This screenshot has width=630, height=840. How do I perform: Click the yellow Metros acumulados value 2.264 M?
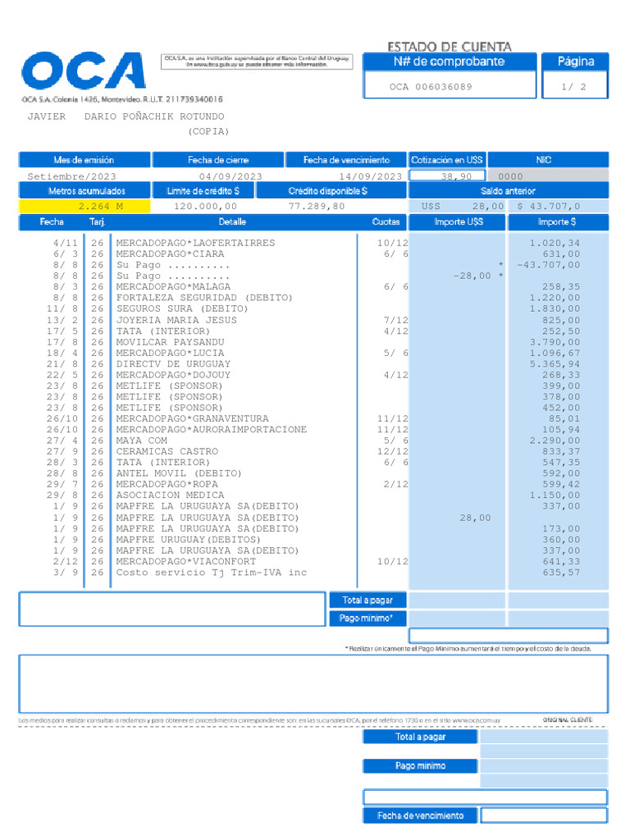pos(84,206)
